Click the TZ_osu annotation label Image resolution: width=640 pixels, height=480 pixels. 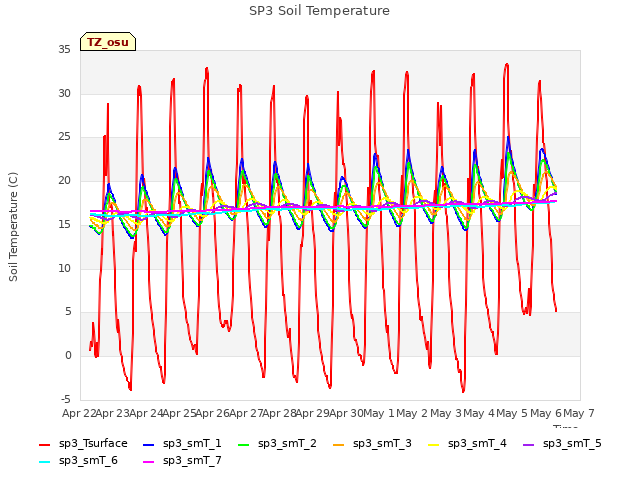pos(108,42)
